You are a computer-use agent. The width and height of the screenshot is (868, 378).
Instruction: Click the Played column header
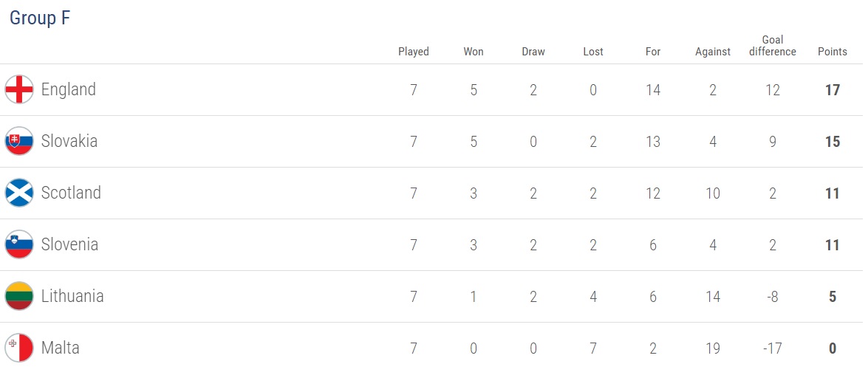pyautogui.click(x=414, y=52)
